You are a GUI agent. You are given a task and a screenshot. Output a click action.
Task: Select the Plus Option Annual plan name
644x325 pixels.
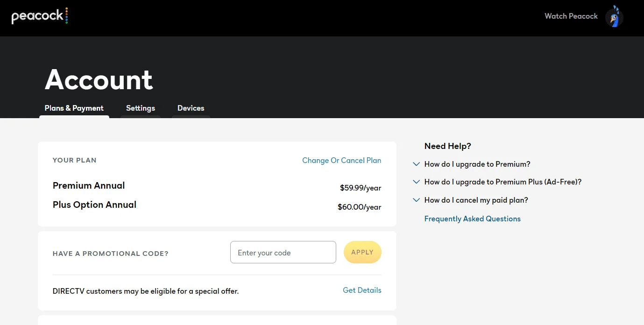(94, 205)
